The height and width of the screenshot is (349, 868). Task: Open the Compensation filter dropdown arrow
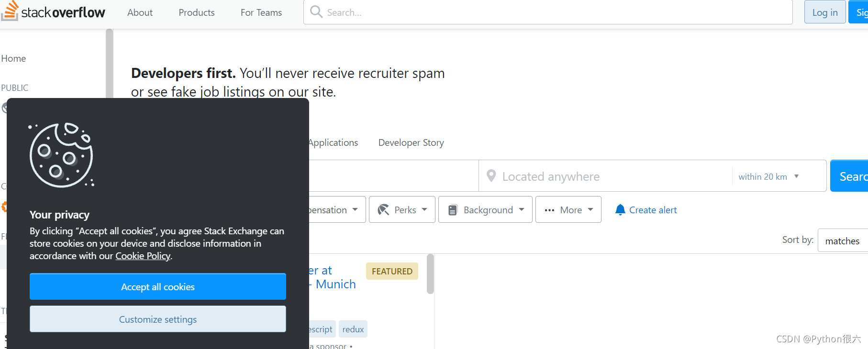pos(355,209)
